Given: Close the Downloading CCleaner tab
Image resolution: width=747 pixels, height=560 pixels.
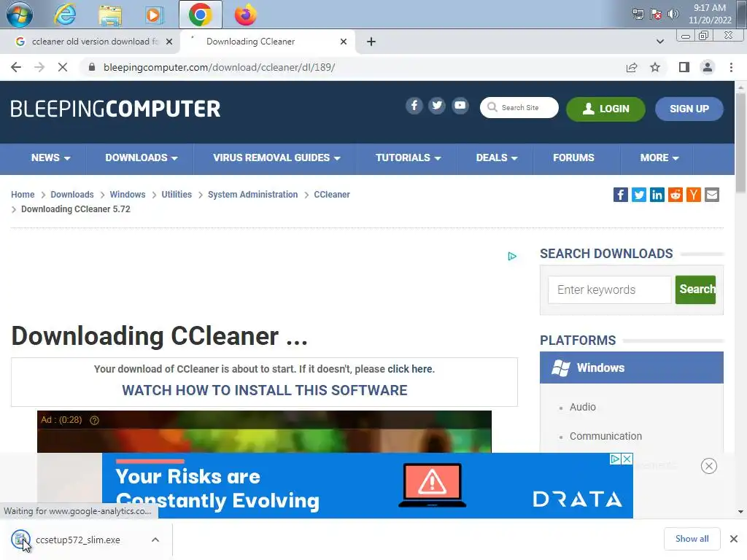Looking at the screenshot, I should pos(344,42).
